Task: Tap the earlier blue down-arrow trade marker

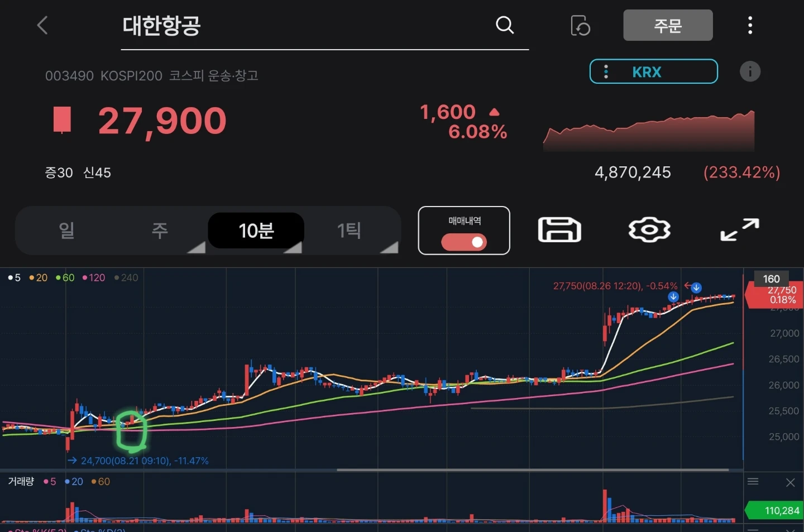Action: (x=673, y=297)
